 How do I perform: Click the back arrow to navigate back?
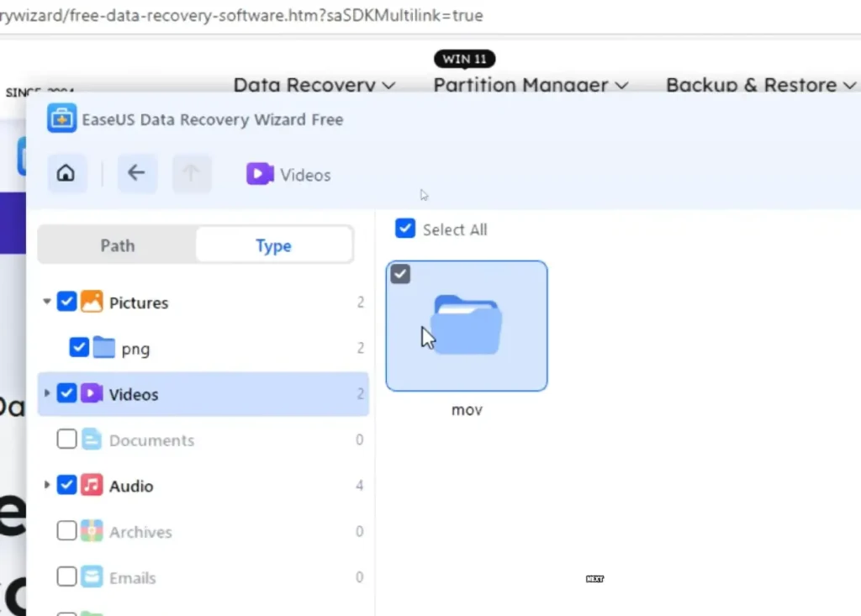(x=137, y=172)
